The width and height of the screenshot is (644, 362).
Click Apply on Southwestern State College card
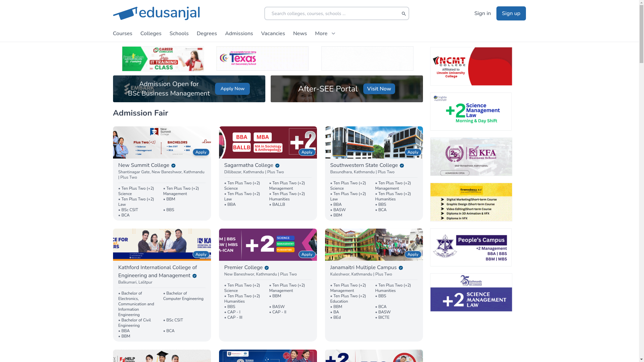coord(413,152)
